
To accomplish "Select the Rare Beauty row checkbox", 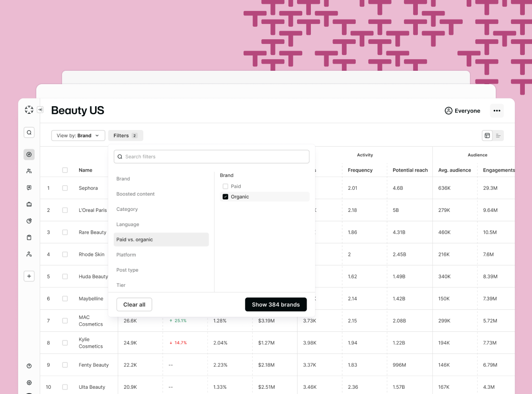I will (65, 232).
